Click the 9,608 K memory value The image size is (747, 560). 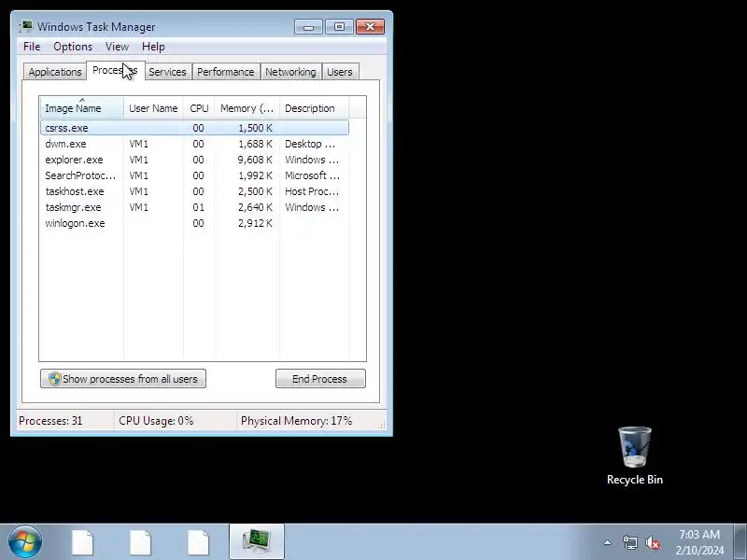pos(255,160)
